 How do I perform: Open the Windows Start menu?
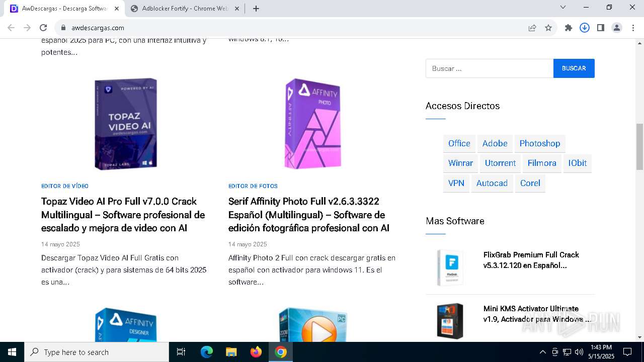(12, 352)
